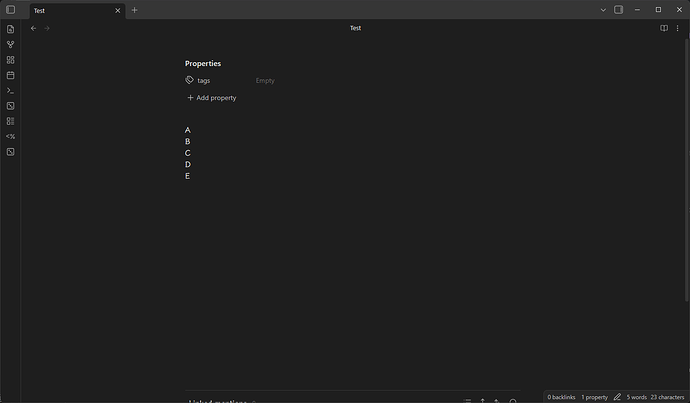Viewport: 690px width, 403px height.
Task: Click 0 backlinks in status bar
Action: pos(561,397)
